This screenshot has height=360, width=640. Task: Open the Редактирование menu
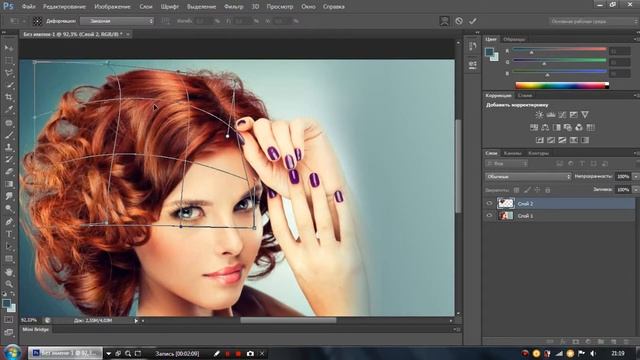[64, 7]
